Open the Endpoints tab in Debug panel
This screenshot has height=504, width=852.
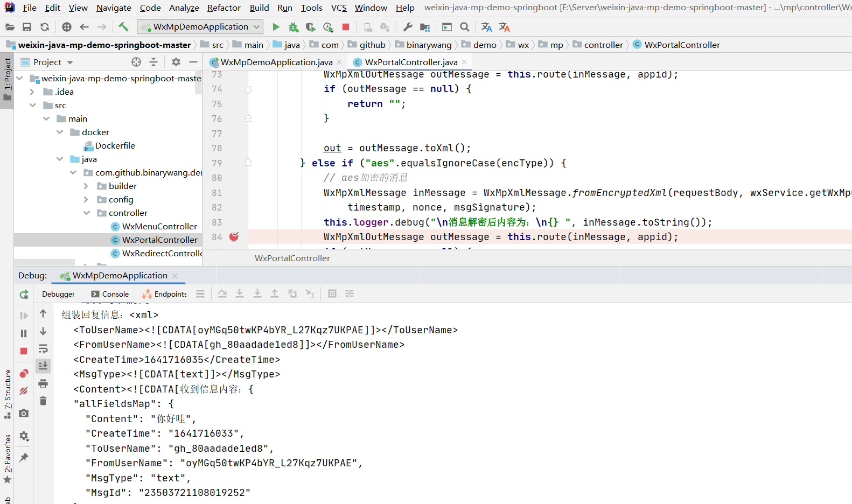[x=164, y=294]
